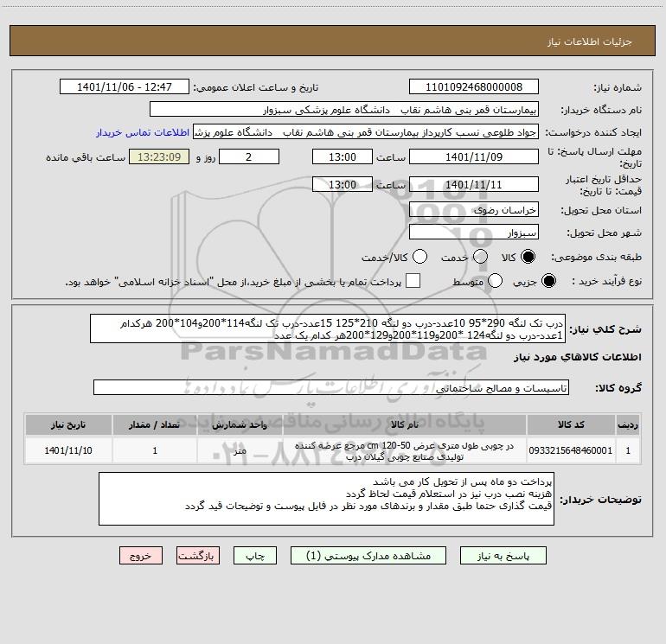Viewport: 666px width, 644px height.
Task: Click the شماره نیاز field 1101092468000008
Action: [474, 86]
